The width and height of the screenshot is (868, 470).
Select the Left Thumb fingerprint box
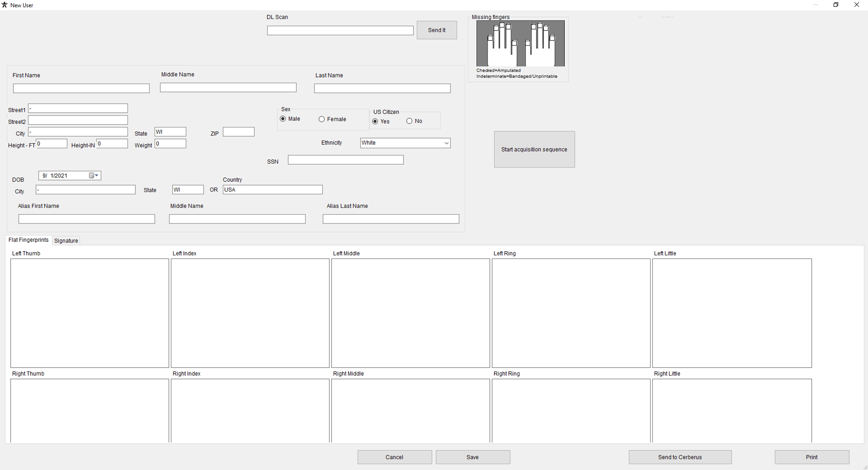click(90, 313)
